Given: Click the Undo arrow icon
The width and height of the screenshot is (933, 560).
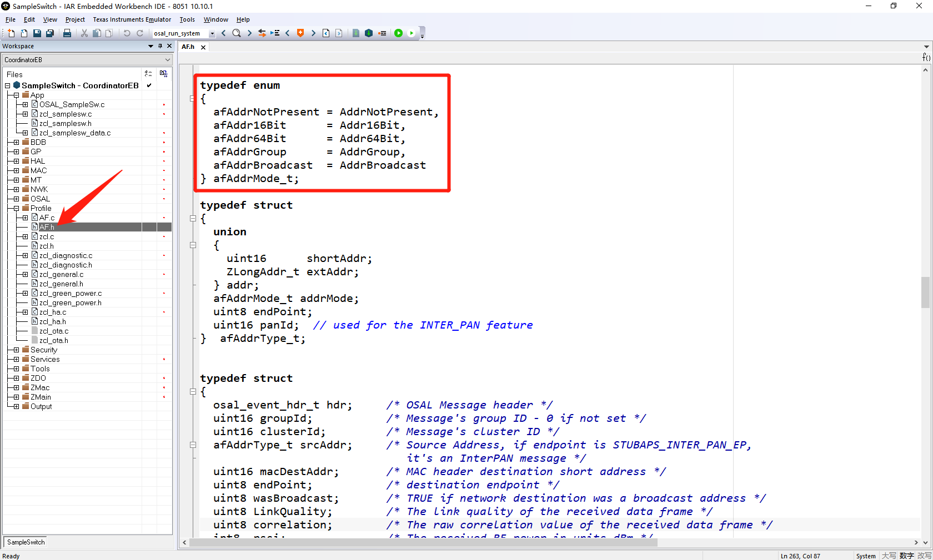Looking at the screenshot, I should (127, 33).
